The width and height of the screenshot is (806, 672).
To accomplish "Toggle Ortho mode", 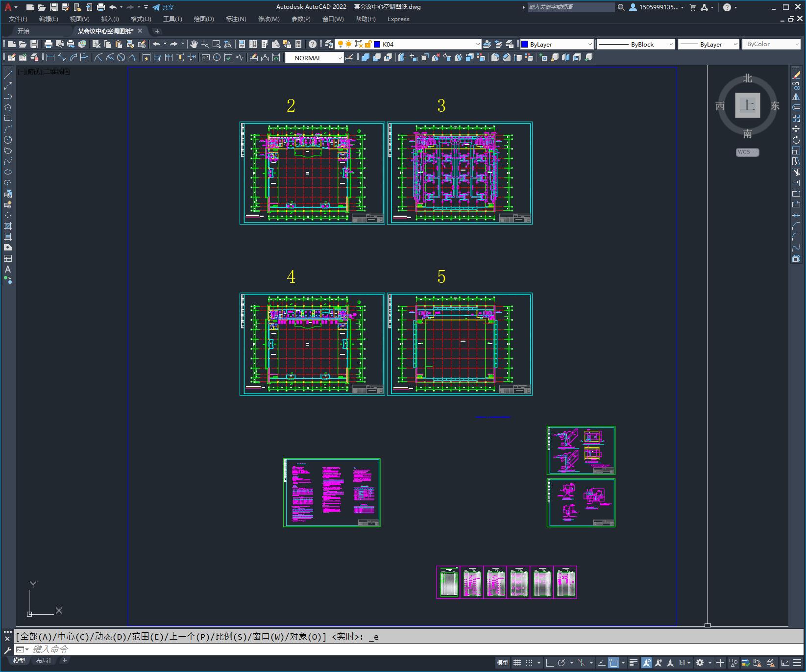I will 550,663.
